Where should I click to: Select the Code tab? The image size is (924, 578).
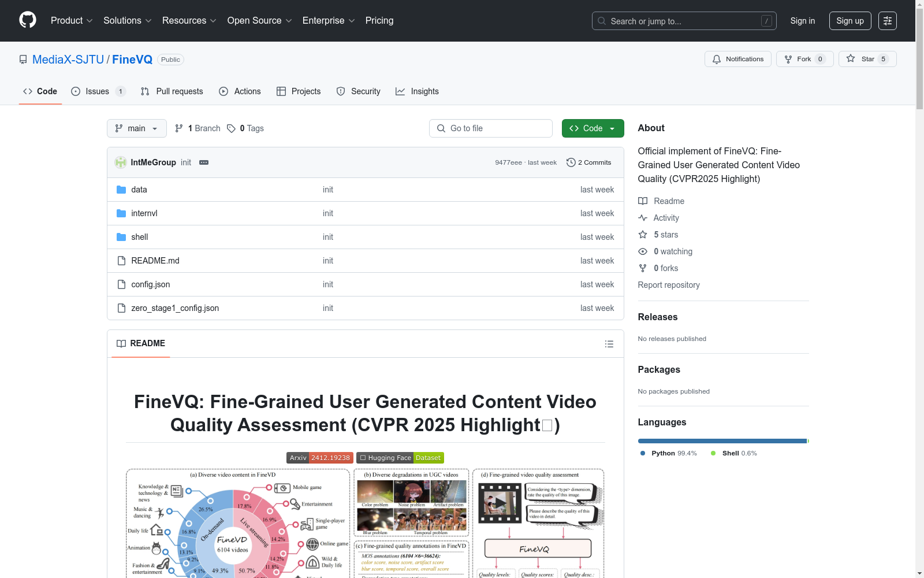(40, 91)
